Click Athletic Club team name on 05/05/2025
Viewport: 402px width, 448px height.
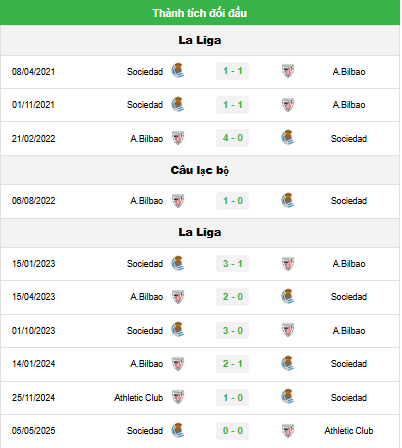click(x=349, y=431)
